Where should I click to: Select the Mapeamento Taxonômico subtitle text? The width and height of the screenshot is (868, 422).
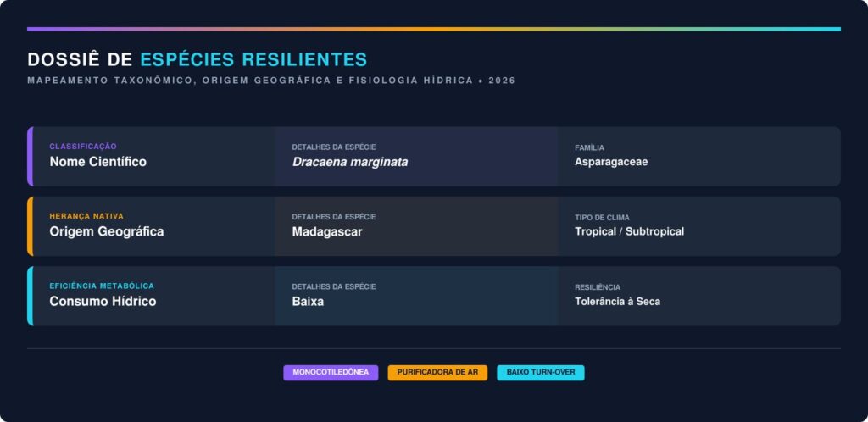[270, 81]
